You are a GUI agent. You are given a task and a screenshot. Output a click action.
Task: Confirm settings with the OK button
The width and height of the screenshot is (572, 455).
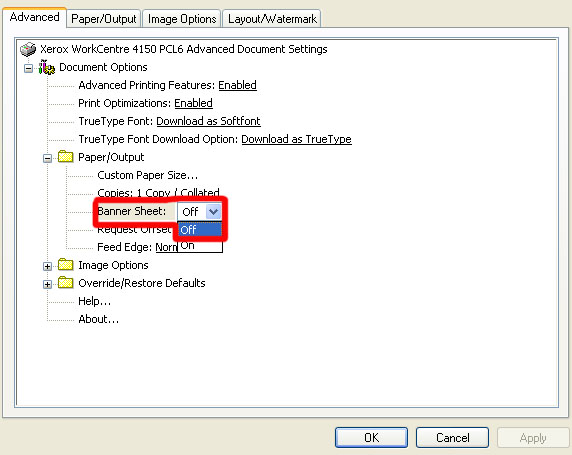pos(371,437)
